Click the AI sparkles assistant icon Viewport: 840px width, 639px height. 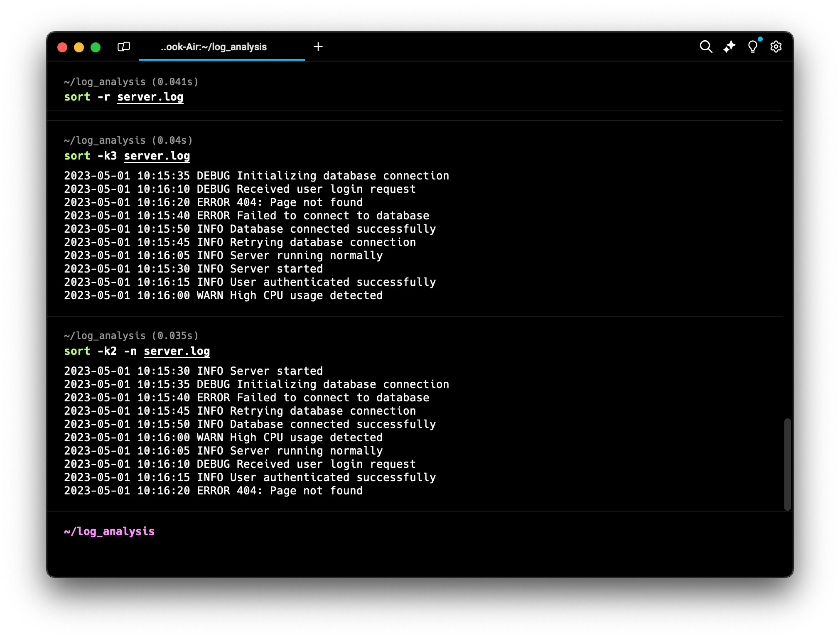click(x=729, y=47)
